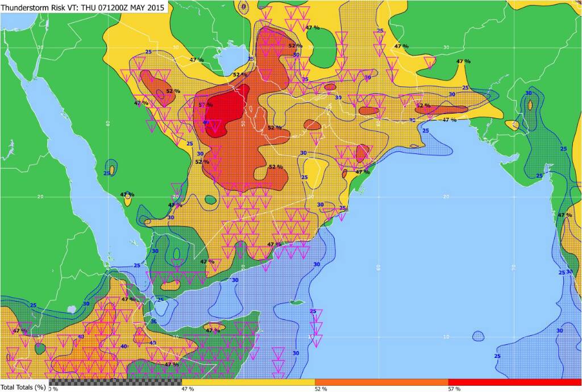Select the yellow 47 % legend color band
This screenshot has width=582, height=392.
(x=248, y=382)
